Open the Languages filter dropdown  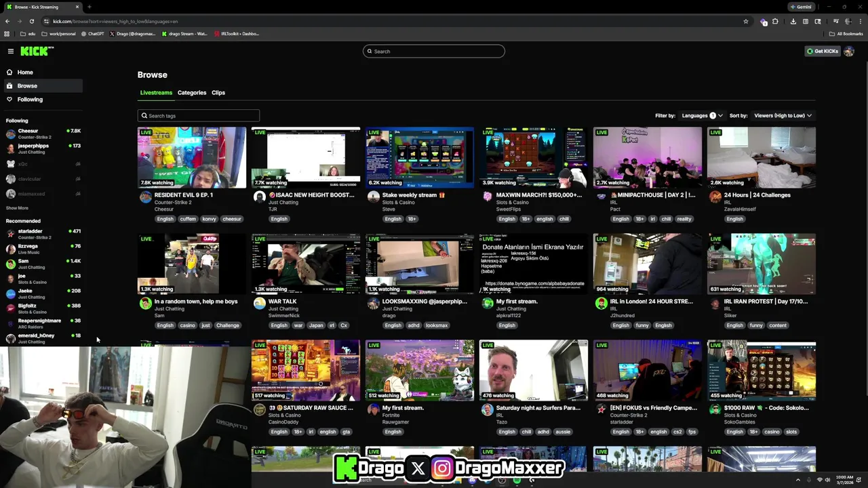[x=702, y=116]
